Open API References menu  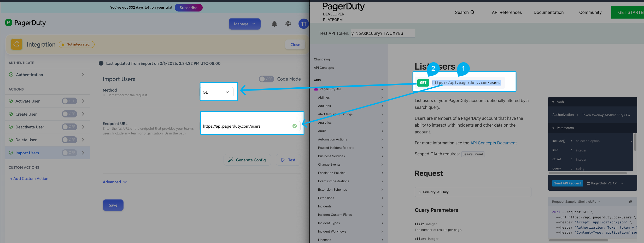(x=507, y=12)
